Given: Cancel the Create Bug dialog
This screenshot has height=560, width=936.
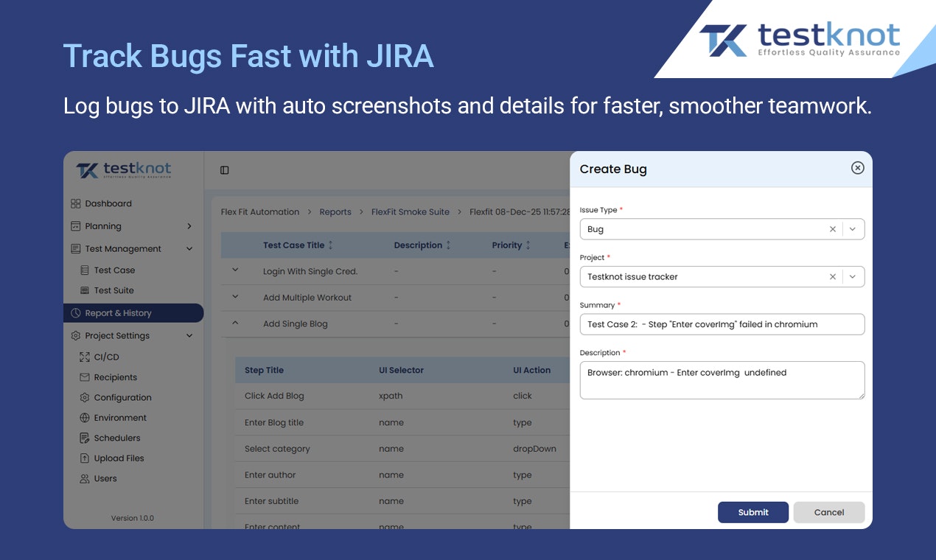Looking at the screenshot, I should (829, 512).
